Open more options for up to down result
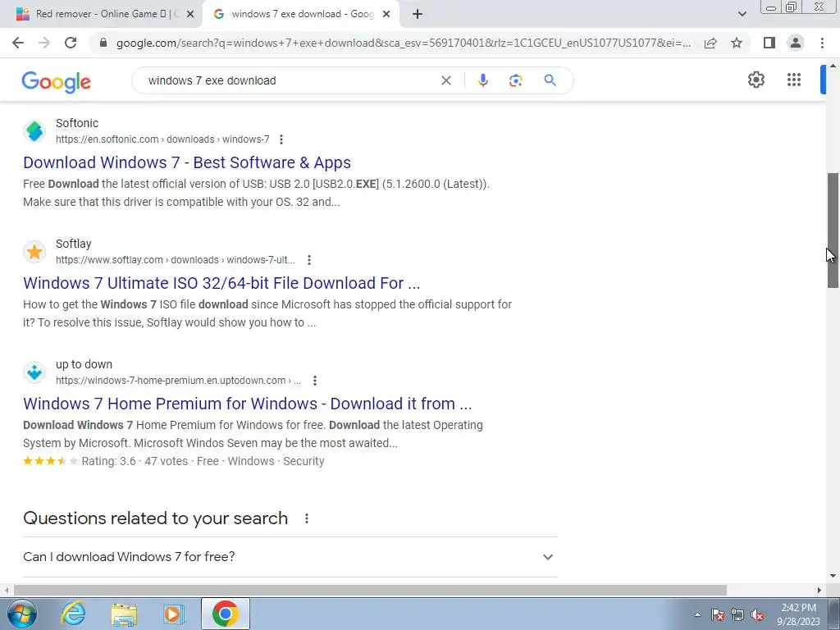Screen dimensions: 840x630 pyautogui.click(x=315, y=381)
